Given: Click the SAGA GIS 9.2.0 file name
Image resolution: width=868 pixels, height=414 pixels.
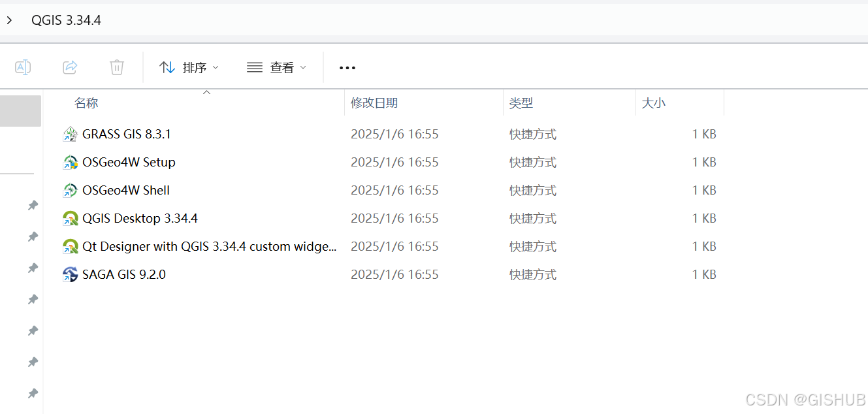Looking at the screenshot, I should [x=124, y=275].
